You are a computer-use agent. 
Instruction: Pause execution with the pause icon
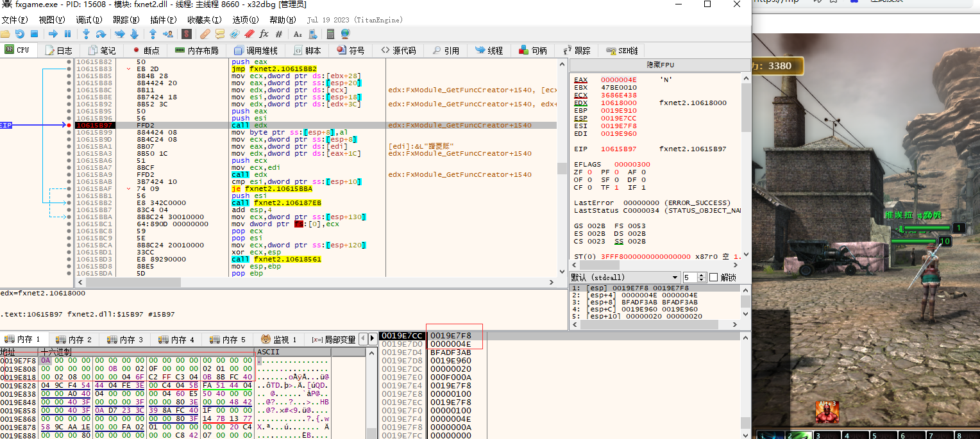[x=67, y=34]
